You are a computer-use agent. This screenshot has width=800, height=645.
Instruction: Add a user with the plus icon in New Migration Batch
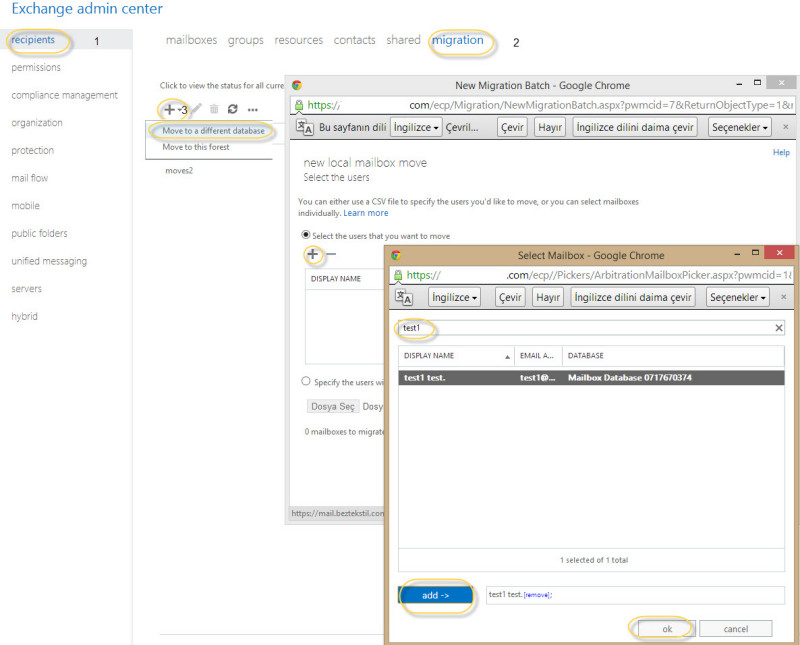(313, 254)
